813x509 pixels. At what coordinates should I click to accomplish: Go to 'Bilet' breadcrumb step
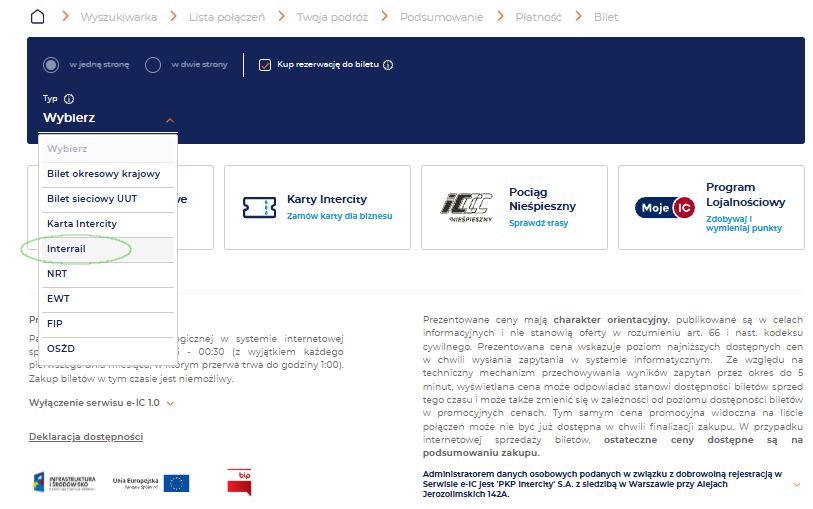pyautogui.click(x=606, y=17)
